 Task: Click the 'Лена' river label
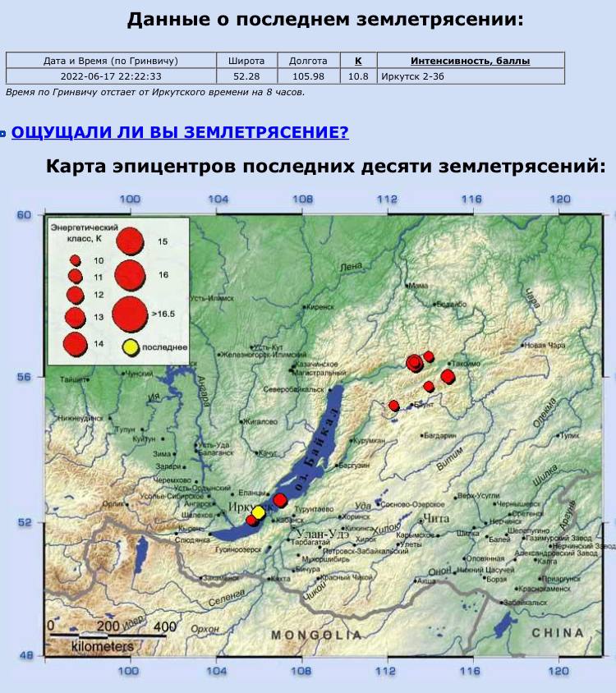click(352, 267)
